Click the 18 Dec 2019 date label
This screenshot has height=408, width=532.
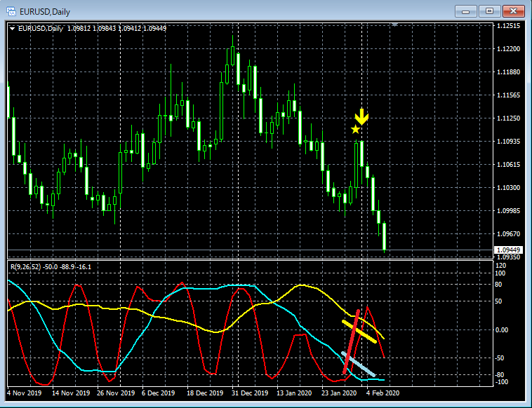[x=205, y=393]
